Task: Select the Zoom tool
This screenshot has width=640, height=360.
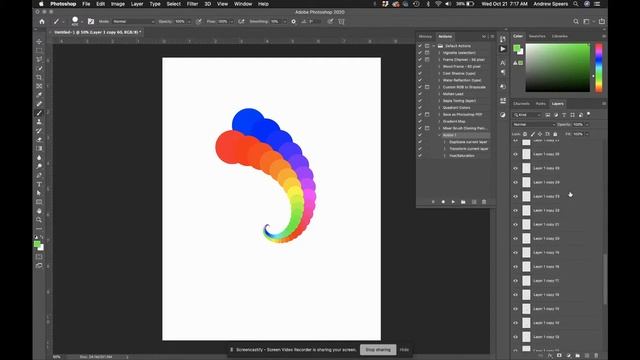Action: point(39,220)
